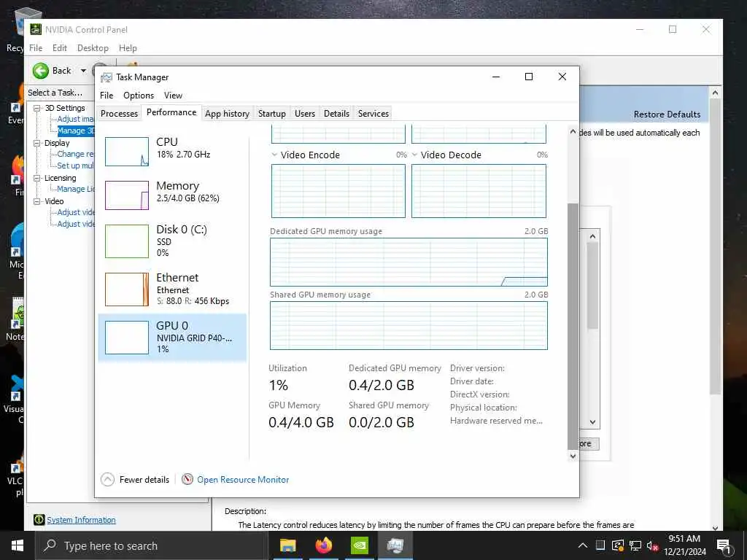Open Task Manager Options menu

(x=139, y=96)
